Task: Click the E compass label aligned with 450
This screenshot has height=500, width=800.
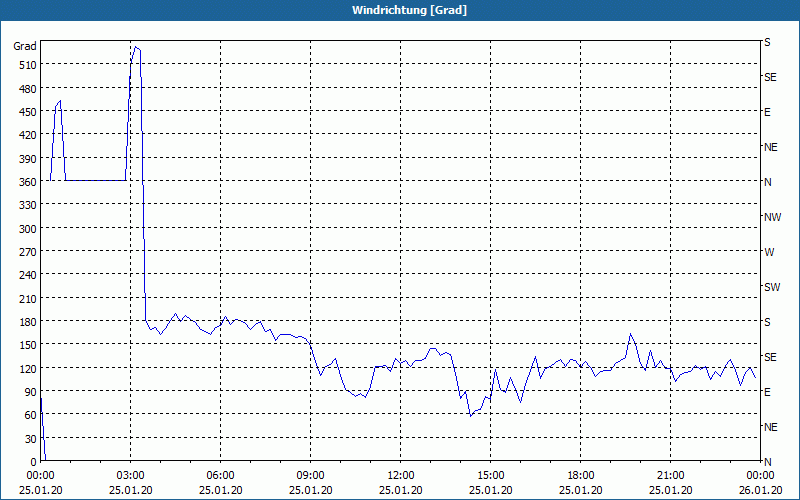Action: [767, 112]
